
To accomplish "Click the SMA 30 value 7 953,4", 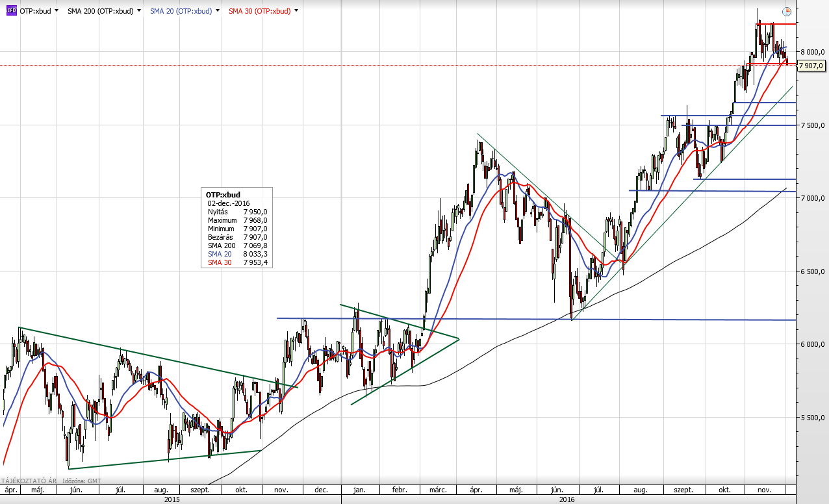I will [x=255, y=262].
